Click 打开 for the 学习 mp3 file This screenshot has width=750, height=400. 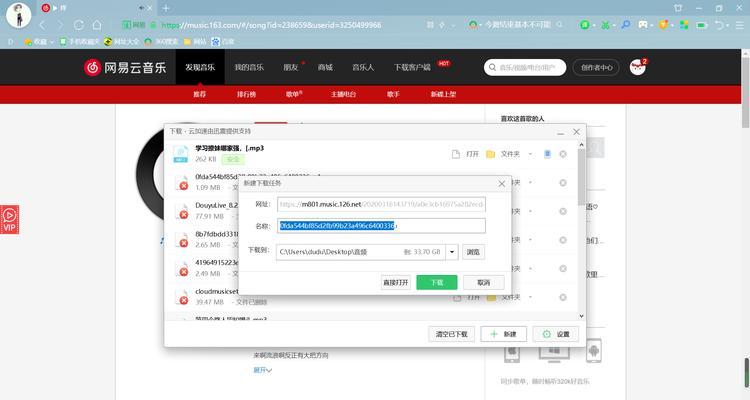pyautogui.click(x=472, y=154)
